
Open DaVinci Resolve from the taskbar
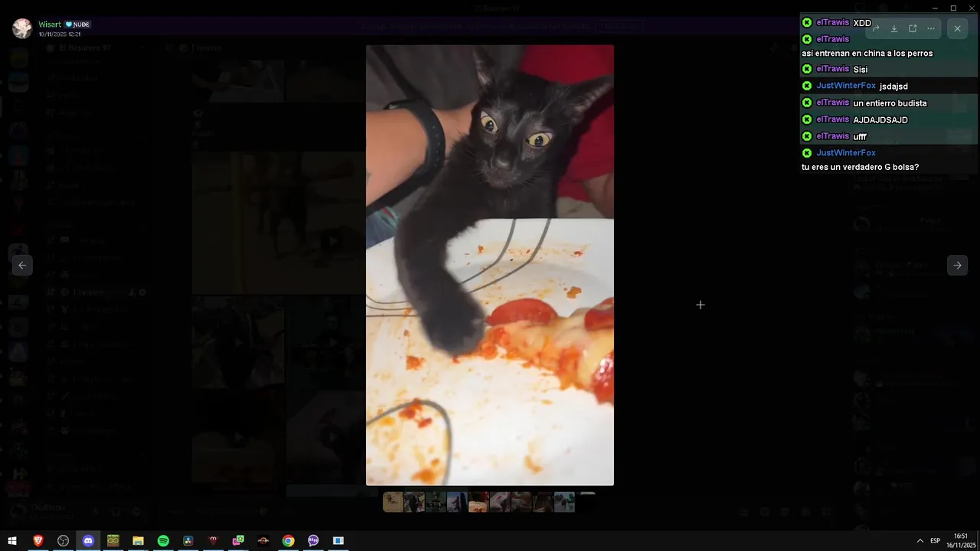188,541
